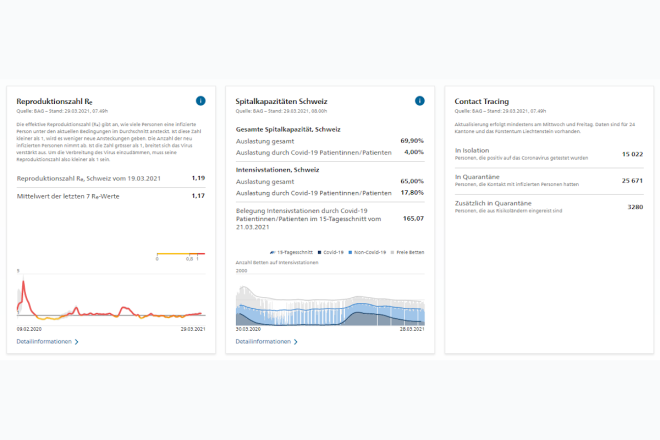Click 'Reproduktionszahl Re, Schweiz vom 19.03.2021' label
Image resolution: width=660 pixels, height=440 pixels.
coord(89,179)
